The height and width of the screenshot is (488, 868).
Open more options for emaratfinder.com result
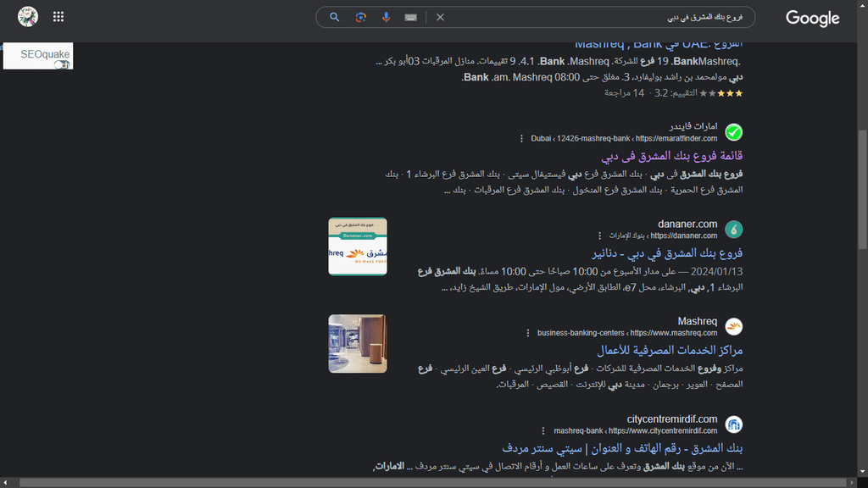[x=521, y=138]
